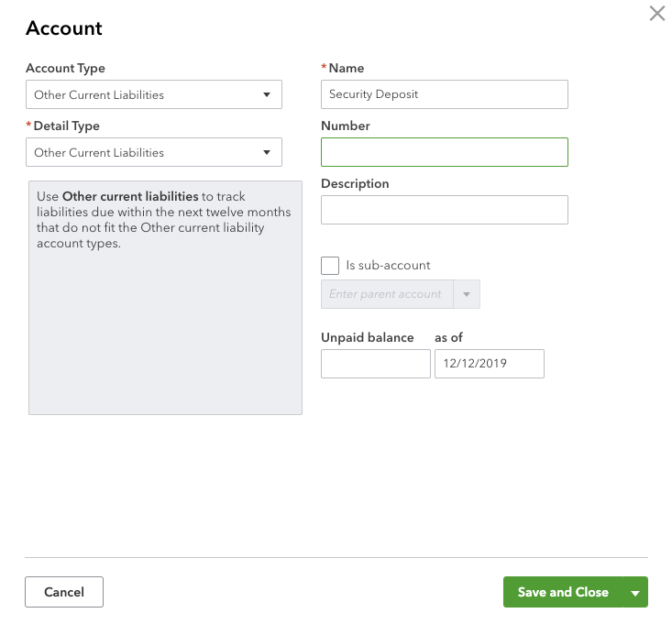Select the Description text box

[x=444, y=210]
